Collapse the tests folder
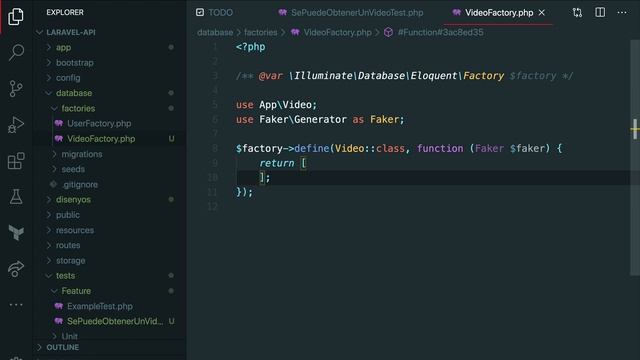The height and width of the screenshot is (360, 640). click(65, 276)
